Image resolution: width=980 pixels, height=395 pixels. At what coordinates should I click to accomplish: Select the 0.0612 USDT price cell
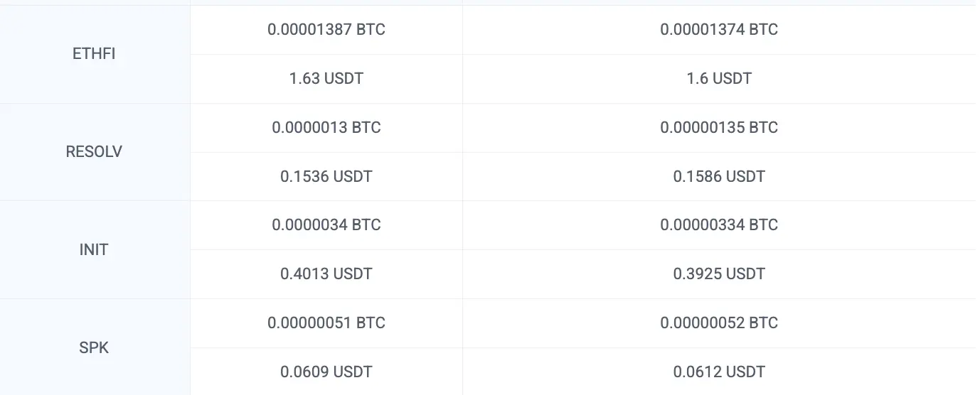pos(719,372)
